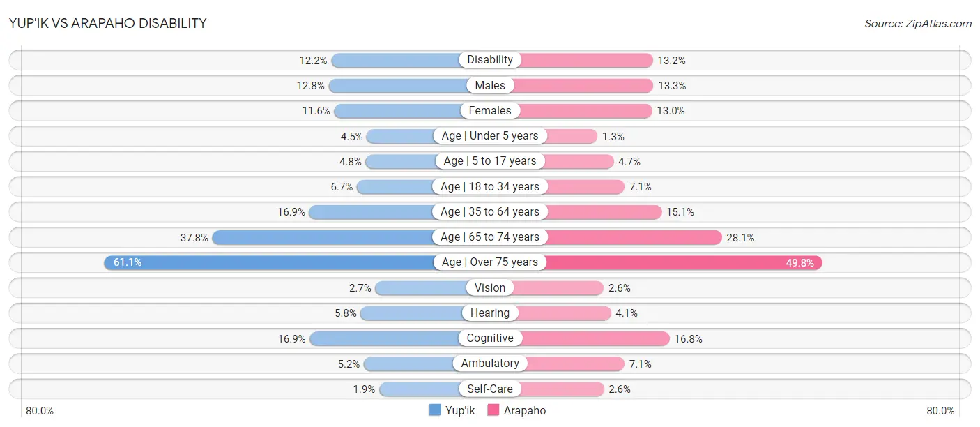Click the chart title Yup'ik vs Arapaho Disability
The height and width of the screenshot is (427, 980).
108,23
